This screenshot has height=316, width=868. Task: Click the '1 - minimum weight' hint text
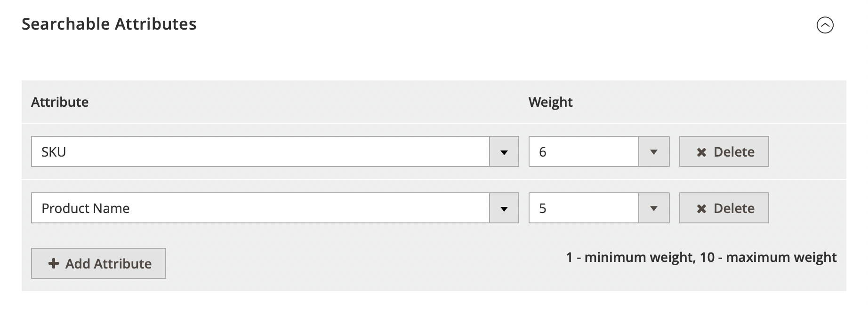(x=630, y=257)
